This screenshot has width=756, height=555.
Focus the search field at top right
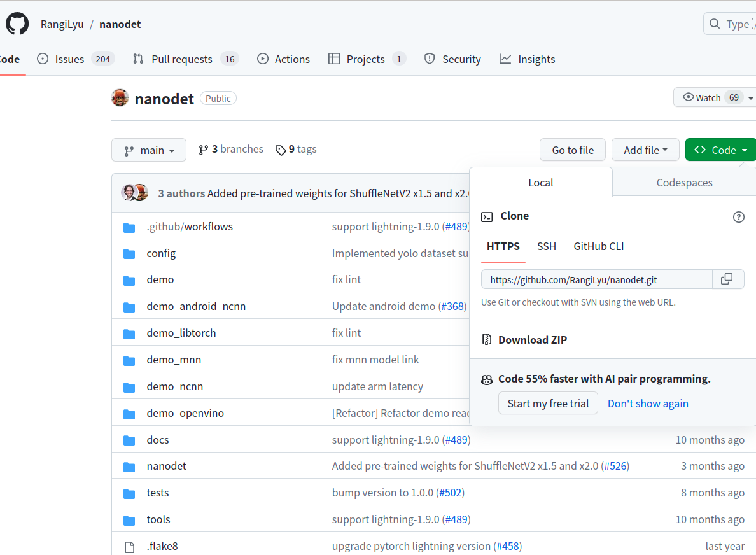tap(729, 24)
